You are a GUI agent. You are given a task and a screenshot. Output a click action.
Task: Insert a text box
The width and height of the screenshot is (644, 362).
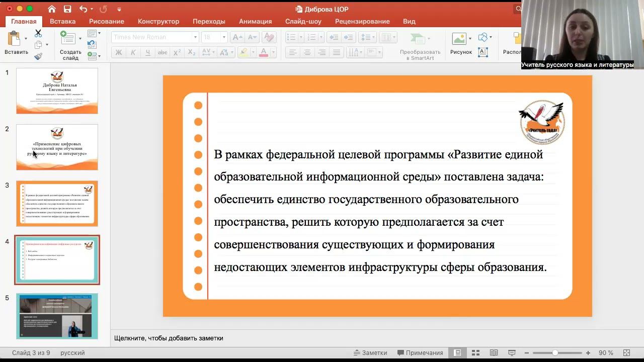pyautogui.click(x=483, y=52)
